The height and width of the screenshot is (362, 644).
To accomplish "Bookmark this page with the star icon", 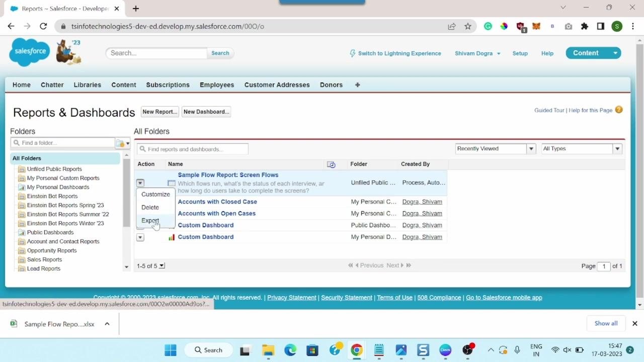I will pos(468,26).
